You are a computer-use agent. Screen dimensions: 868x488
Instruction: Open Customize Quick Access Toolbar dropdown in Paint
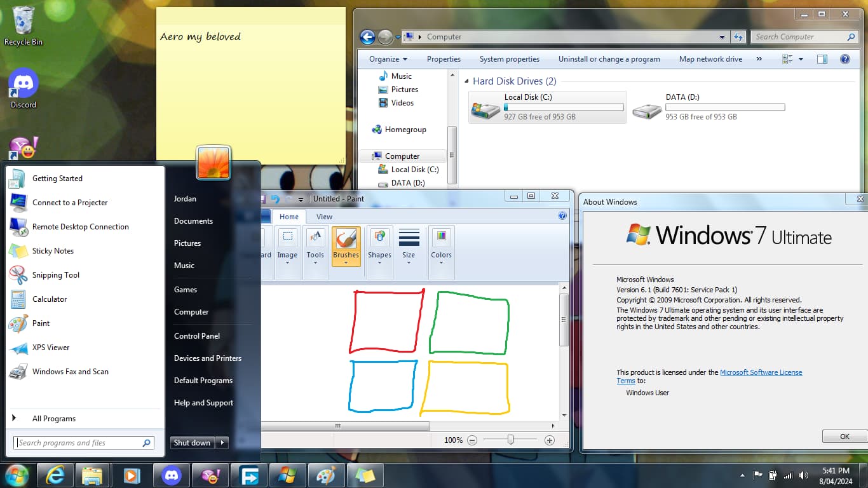pyautogui.click(x=301, y=200)
